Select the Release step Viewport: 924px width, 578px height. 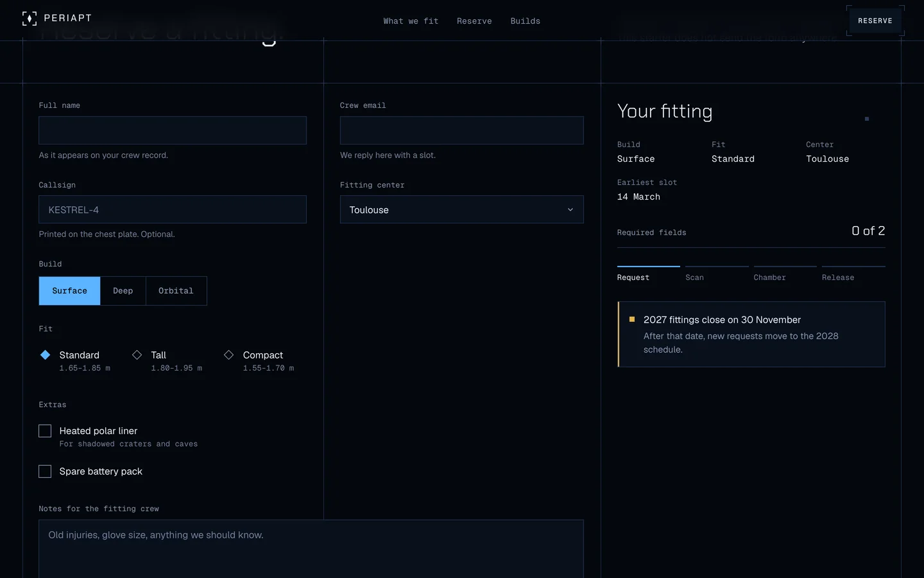853,274
